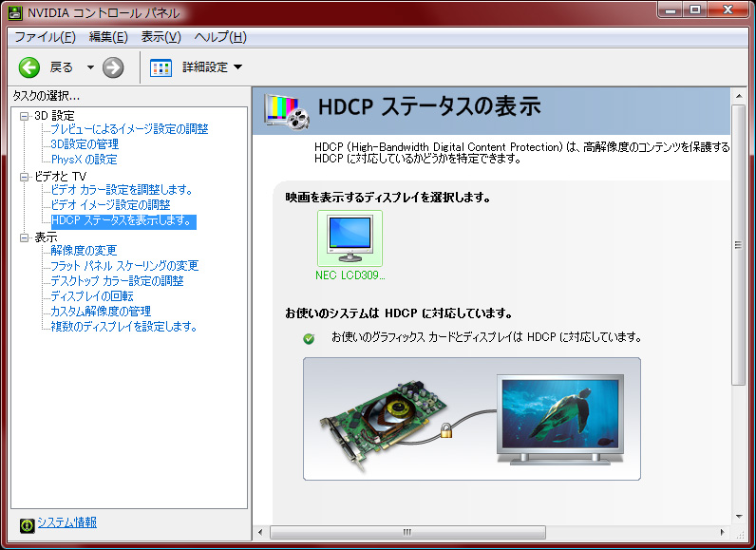Click the horizontal scrollbar left arrow

(x=260, y=532)
